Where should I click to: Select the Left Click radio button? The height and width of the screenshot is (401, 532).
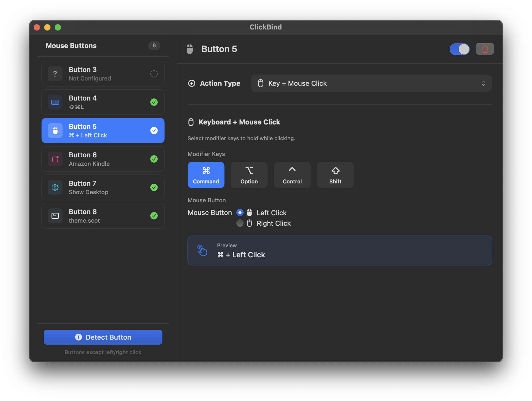pos(240,213)
